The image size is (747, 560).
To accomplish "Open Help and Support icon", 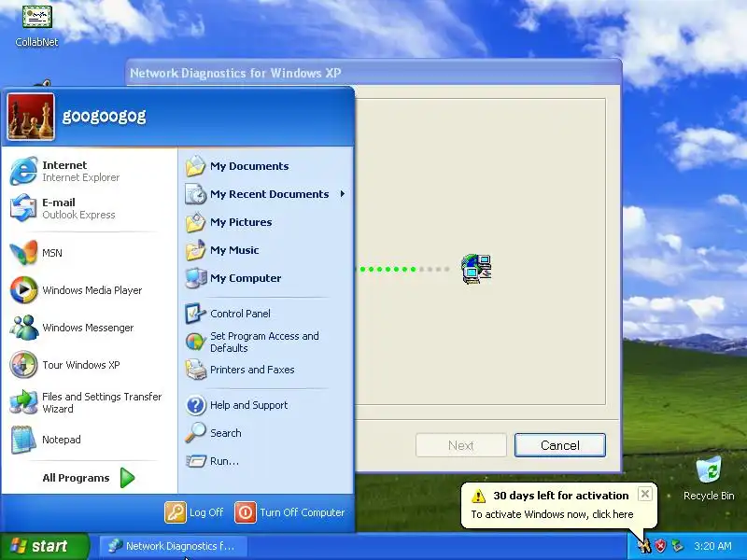I will (195, 405).
